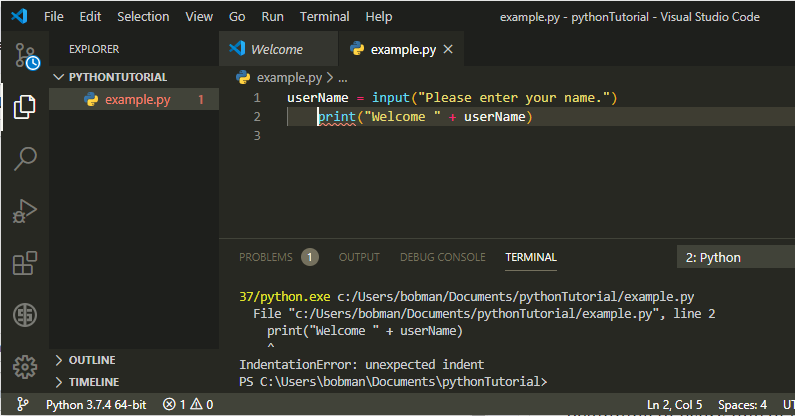Switch to the Problems panel tab
This screenshot has height=416, width=795.
click(266, 257)
